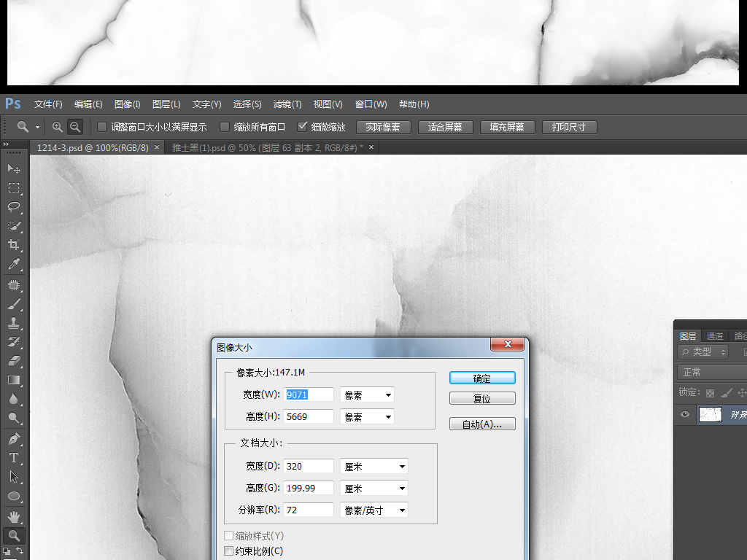Hide the 背景 layer with eye icon

pyautogui.click(x=685, y=414)
